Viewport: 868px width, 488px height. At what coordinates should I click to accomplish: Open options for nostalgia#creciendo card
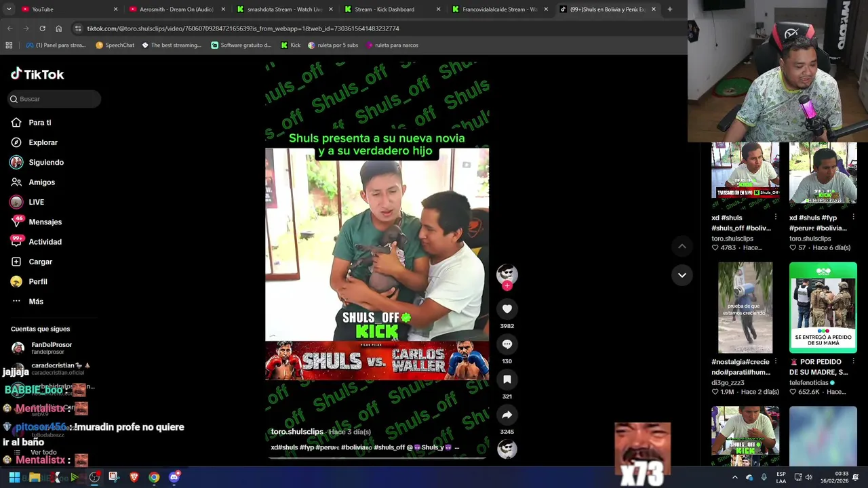click(775, 362)
